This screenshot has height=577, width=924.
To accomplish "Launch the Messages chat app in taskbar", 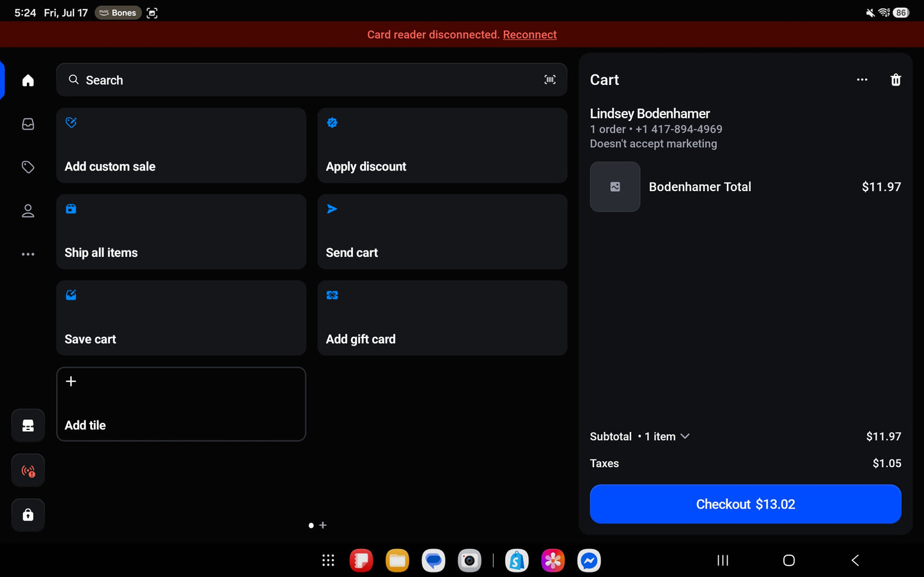I will point(434,560).
